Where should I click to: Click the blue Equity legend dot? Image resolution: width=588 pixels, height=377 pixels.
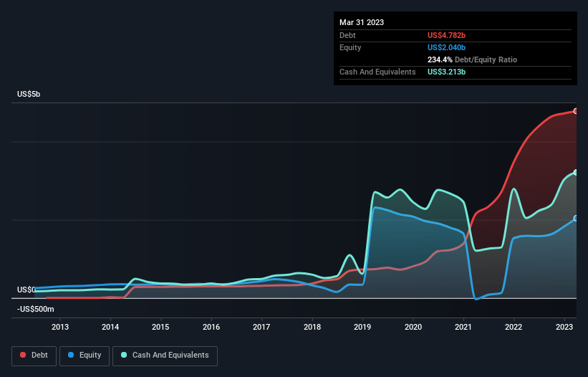71,355
